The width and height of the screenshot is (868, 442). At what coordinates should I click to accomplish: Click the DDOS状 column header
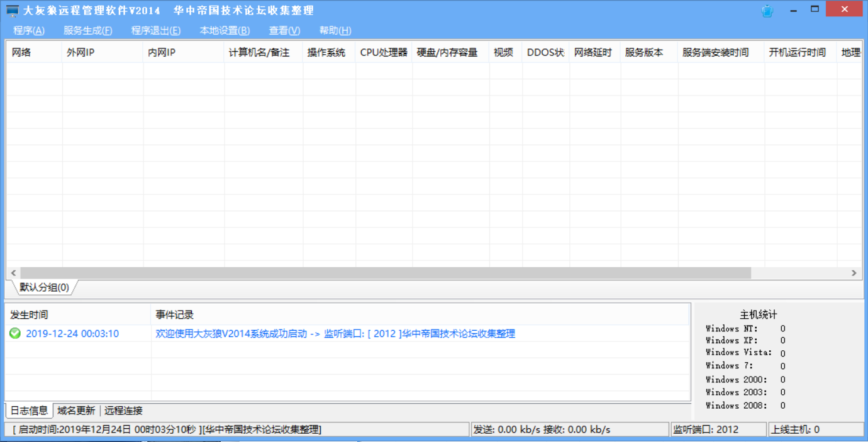546,52
